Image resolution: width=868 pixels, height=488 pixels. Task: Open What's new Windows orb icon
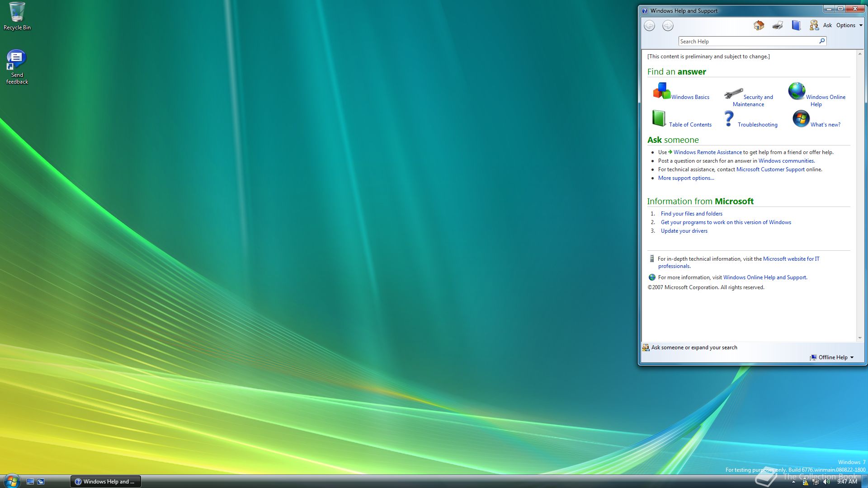[x=801, y=118]
